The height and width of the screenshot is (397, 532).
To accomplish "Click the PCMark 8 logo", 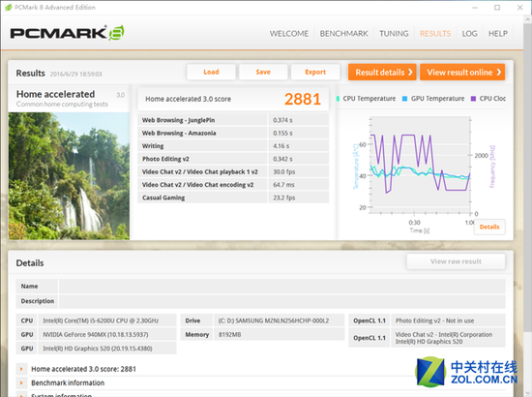I will click(67, 33).
